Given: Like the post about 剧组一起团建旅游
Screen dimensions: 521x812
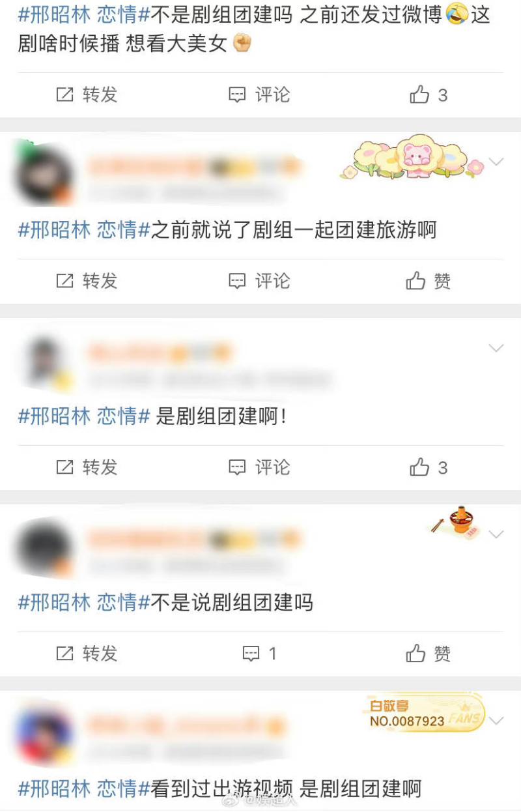Looking at the screenshot, I should (429, 281).
